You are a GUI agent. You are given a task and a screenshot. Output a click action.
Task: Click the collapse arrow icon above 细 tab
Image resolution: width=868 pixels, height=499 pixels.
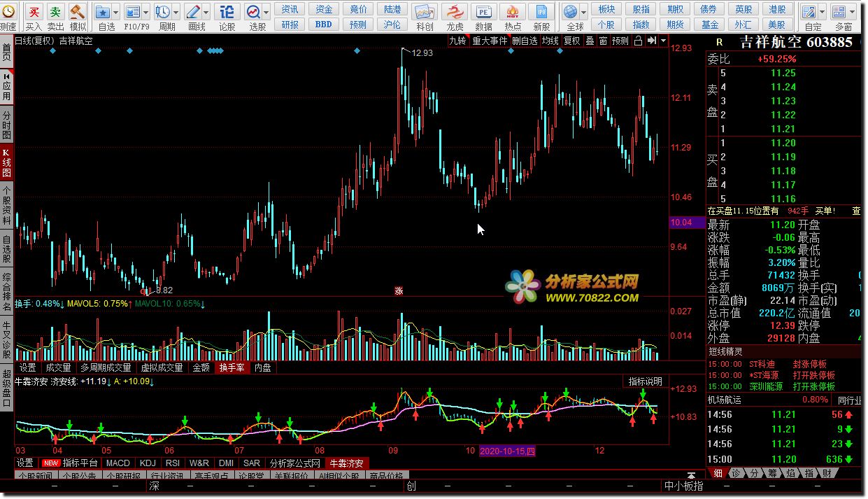click(691, 475)
